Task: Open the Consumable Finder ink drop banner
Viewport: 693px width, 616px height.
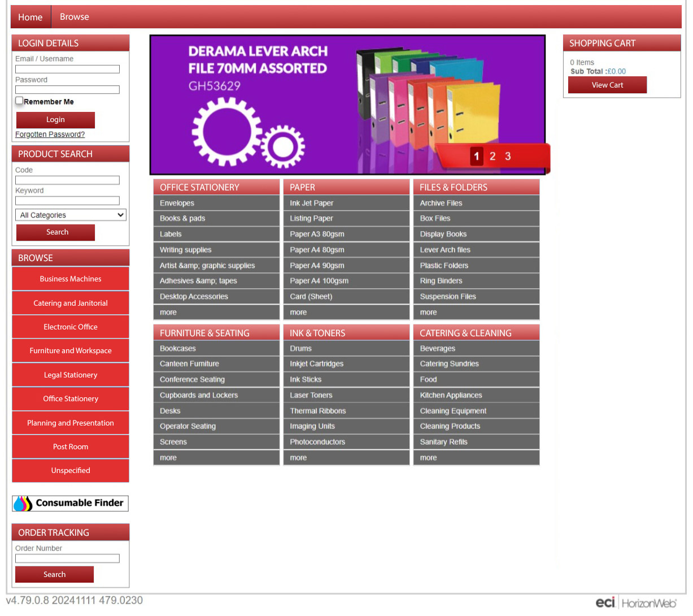Action: [71, 503]
